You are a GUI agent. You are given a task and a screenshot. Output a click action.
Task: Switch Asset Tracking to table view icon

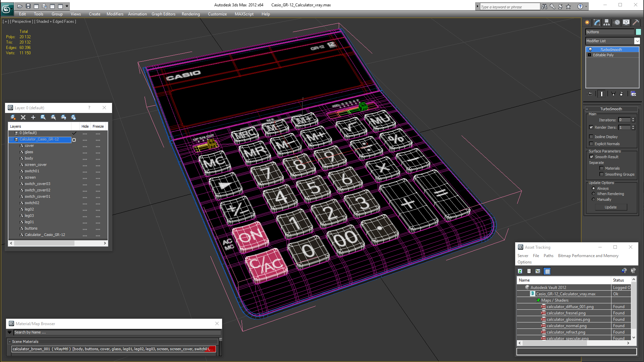click(547, 271)
